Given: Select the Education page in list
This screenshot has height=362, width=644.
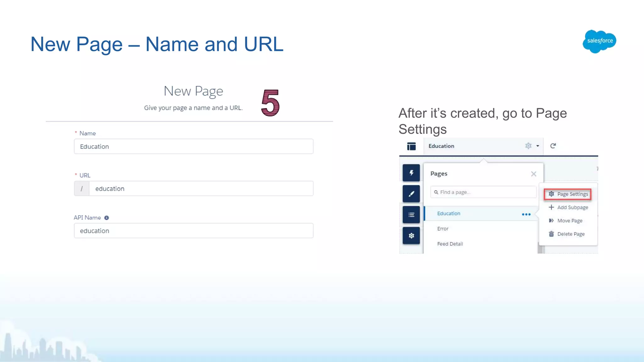Looking at the screenshot, I should 481,213.
